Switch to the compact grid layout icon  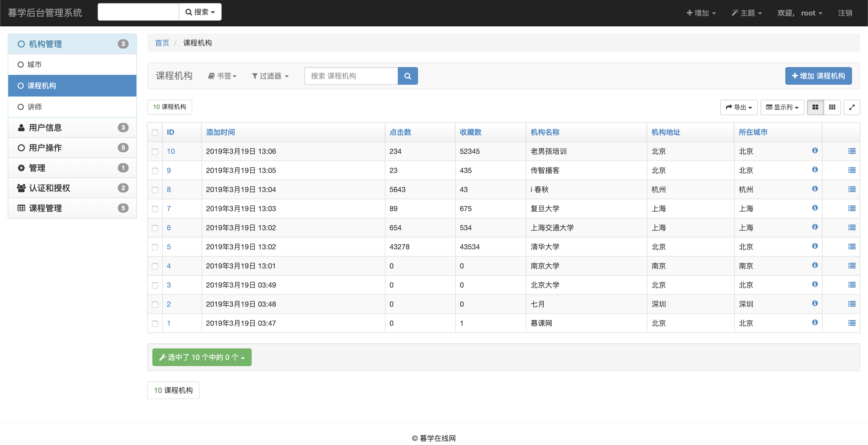[x=832, y=107]
